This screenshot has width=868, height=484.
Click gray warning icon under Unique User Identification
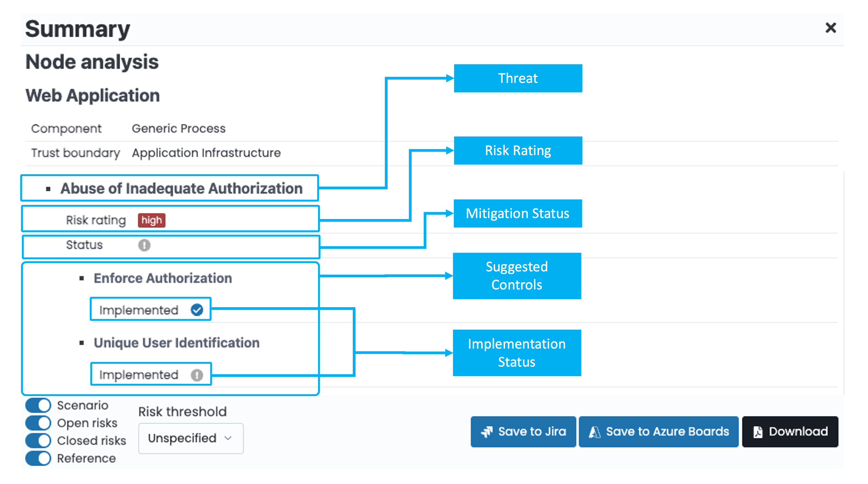tap(197, 375)
